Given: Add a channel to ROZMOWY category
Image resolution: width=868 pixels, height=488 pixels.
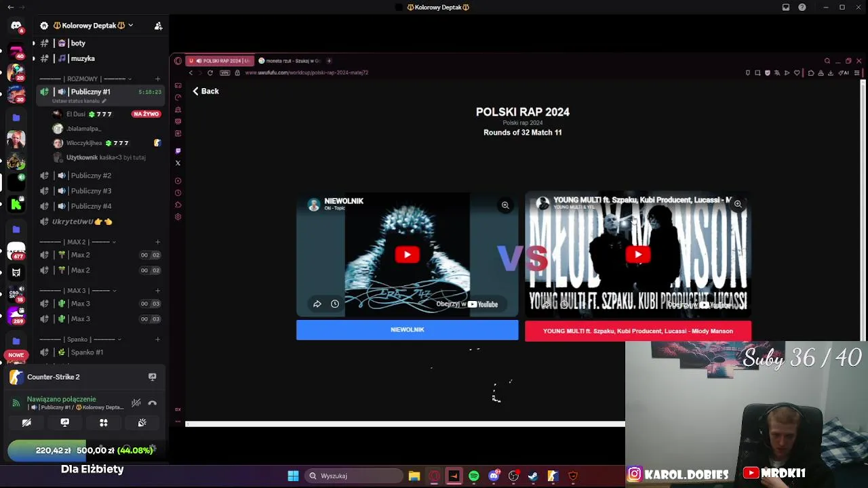Looking at the screenshot, I should 158,79.
